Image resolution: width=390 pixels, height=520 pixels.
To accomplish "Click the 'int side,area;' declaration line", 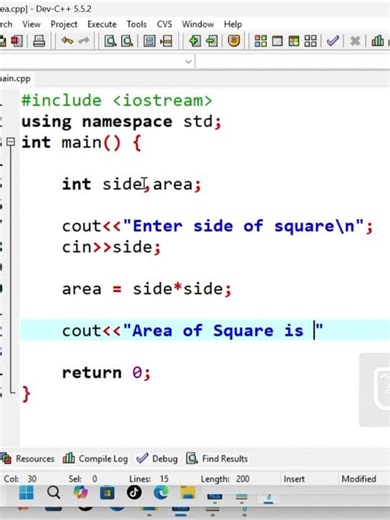I will [132, 184].
